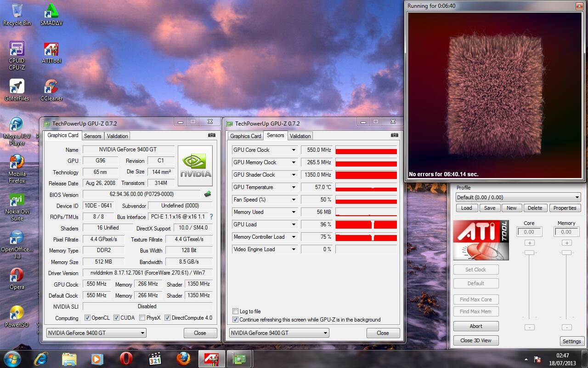The height and width of the screenshot is (368, 588).
Task: Open the GoforFiles desktop shortcut
Action: [17, 90]
